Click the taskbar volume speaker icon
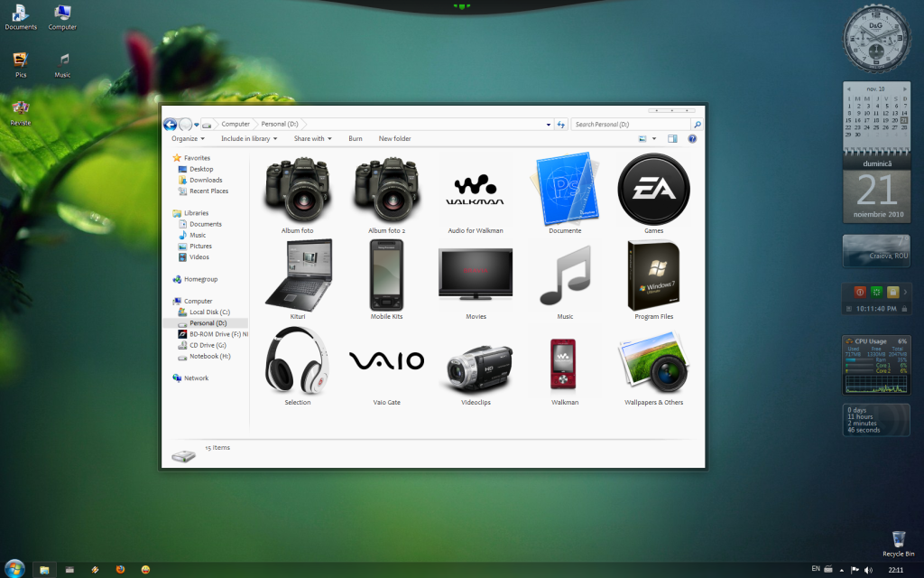924x578 pixels. click(868, 570)
